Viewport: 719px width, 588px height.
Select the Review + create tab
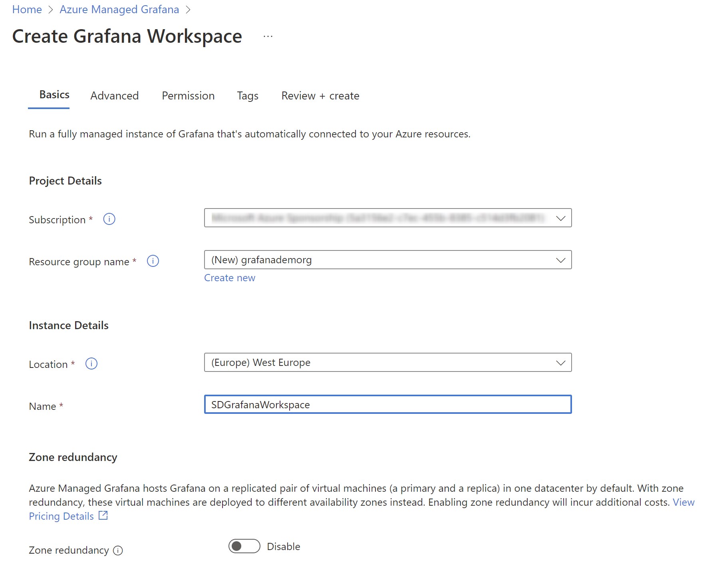coord(320,96)
